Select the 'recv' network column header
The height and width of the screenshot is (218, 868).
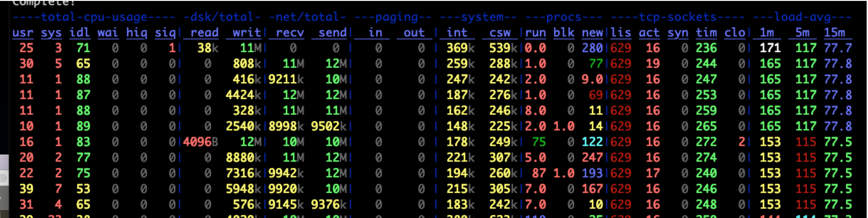pos(290,33)
